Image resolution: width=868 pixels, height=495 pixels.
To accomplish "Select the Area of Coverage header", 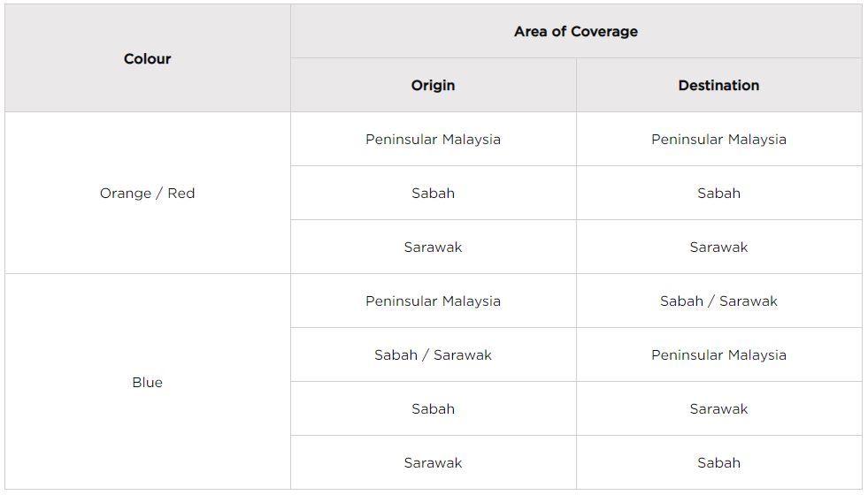I will pos(576,32).
